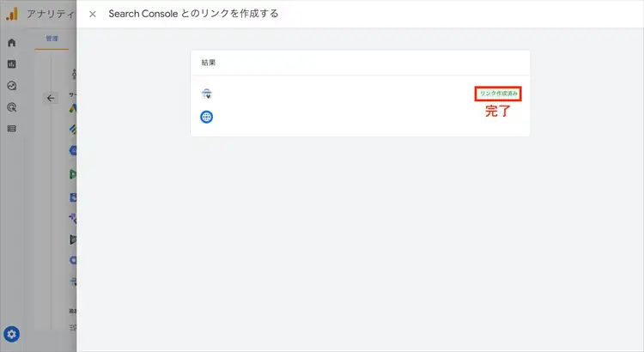Select the blue hexagon BigQuery link icon
Screen dimensions: 644x352
pyautogui.click(x=74, y=152)
